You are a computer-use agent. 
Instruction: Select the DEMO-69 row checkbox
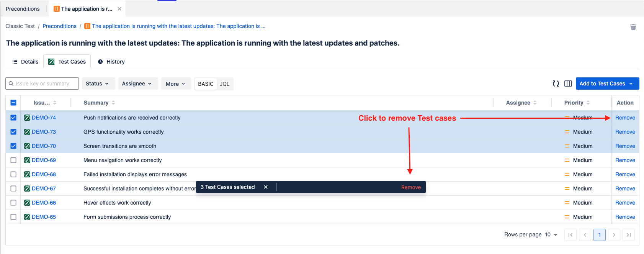13,160
